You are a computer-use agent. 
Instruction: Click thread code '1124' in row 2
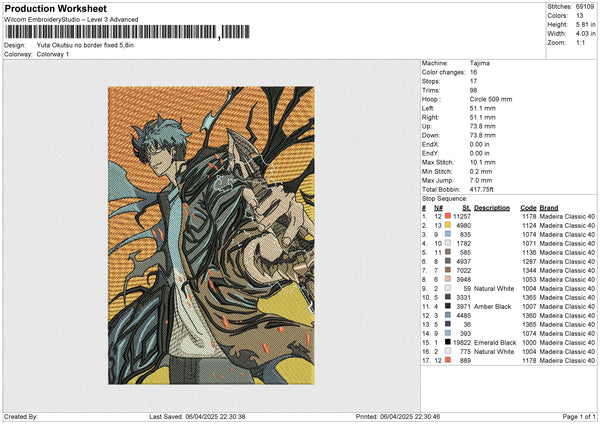tap(529, 225)
